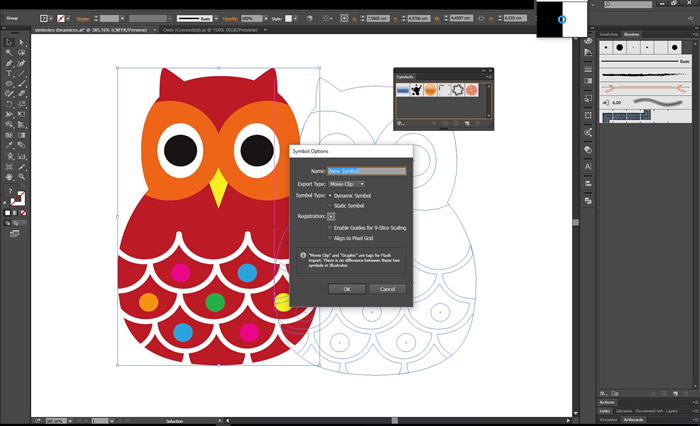Image resolution: width=700 pixels, height=426 pixels.
Task: Select the Dynamic Symbol radio button
Action: pos(331,196)
